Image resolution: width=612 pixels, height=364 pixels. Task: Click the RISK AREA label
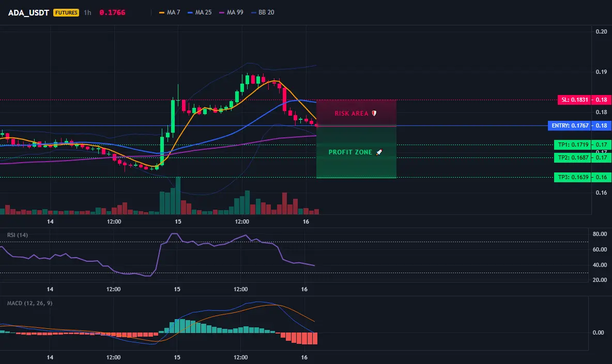click(x=351, y=114)
